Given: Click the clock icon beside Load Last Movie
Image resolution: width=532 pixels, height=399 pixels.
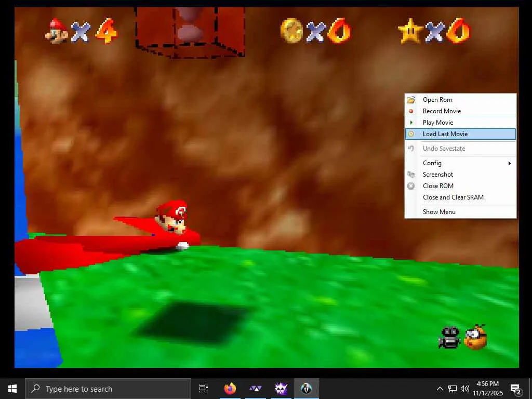Looking at the screenshot, I should [x=411, y=134].
